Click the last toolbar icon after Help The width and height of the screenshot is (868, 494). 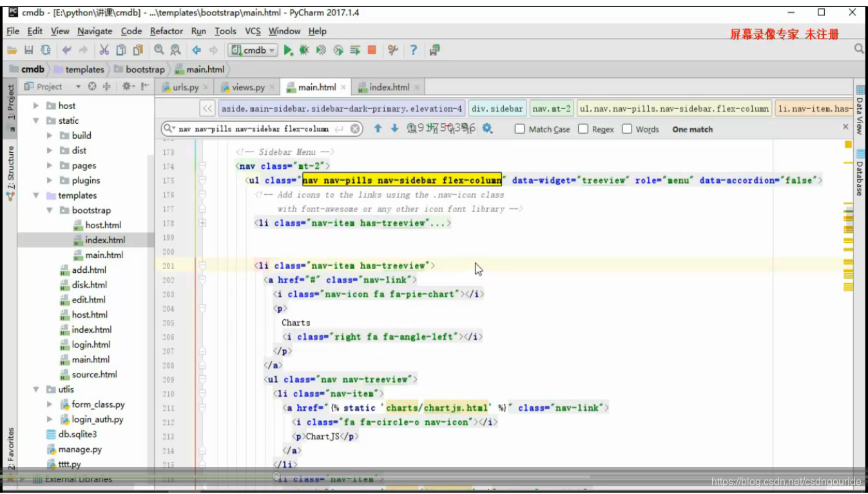pyautogui.click(x=434, y=50)
